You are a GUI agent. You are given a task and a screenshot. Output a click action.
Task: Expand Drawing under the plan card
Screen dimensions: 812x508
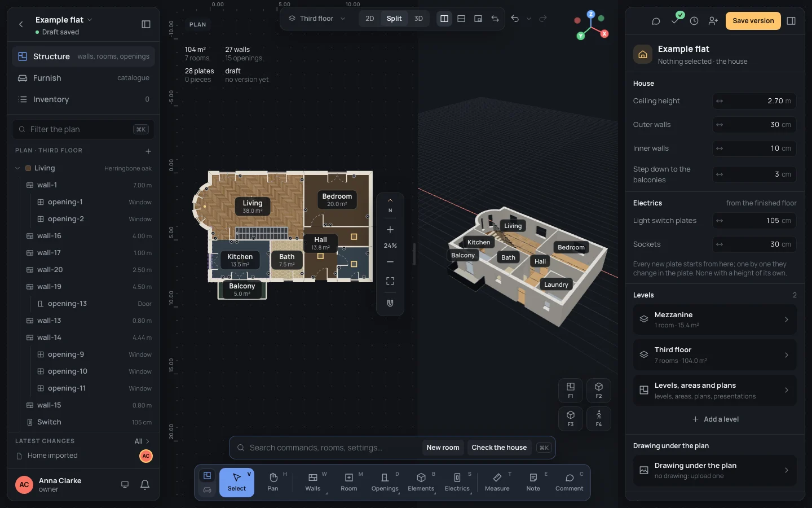pyautogui.click(x=715, y=470)
